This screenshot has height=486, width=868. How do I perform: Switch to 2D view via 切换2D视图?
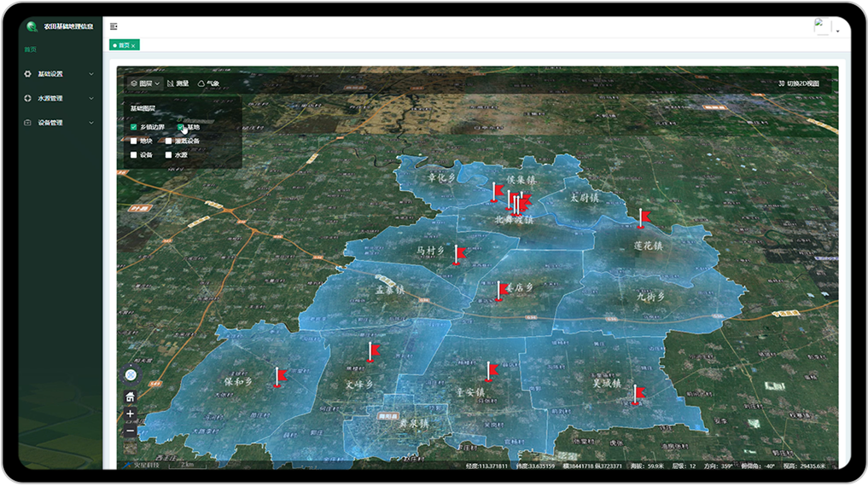(798, 84)
